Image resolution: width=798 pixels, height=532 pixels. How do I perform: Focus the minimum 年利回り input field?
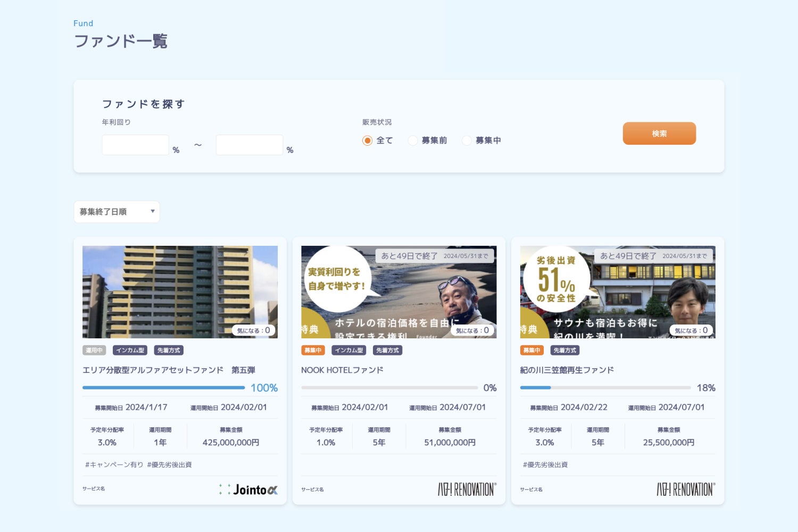[x=135, y=145]
